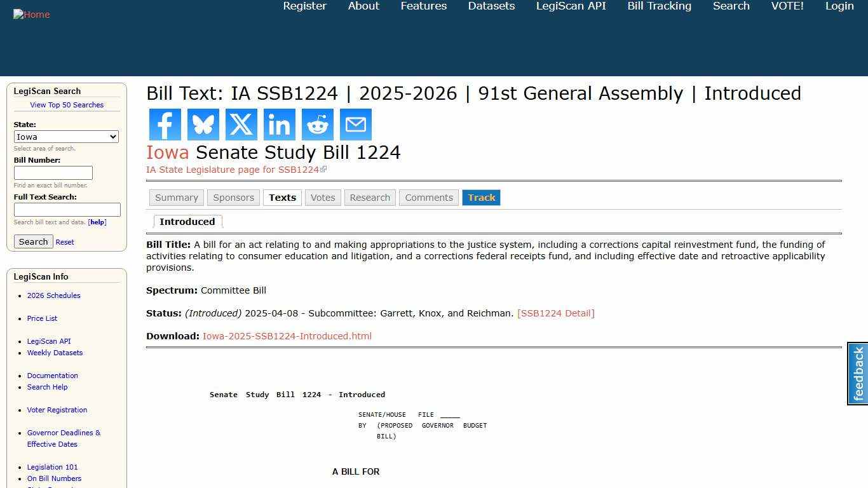The image size is (868, 488).
Task: Reset the search form
Action: pyautogui.click(x=64, y=241)
